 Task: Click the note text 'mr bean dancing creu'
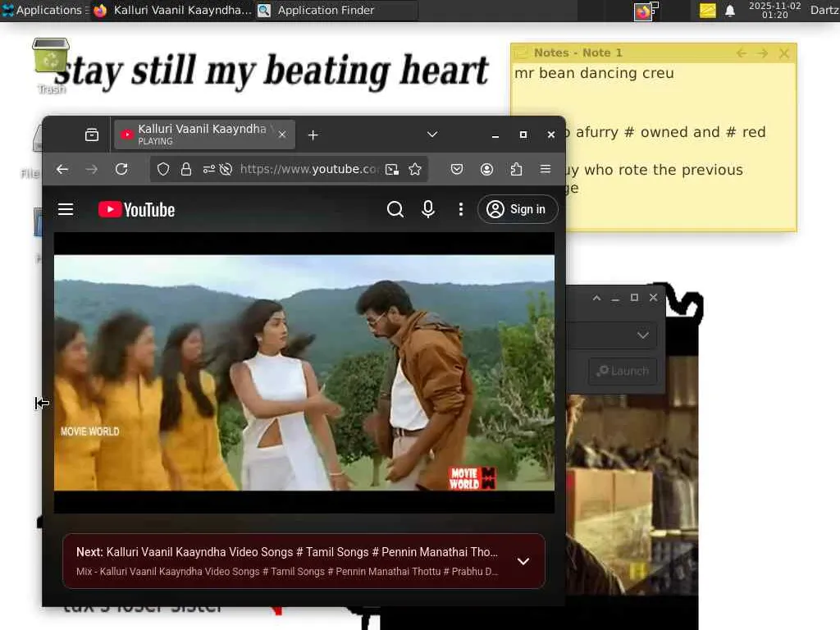594,73
